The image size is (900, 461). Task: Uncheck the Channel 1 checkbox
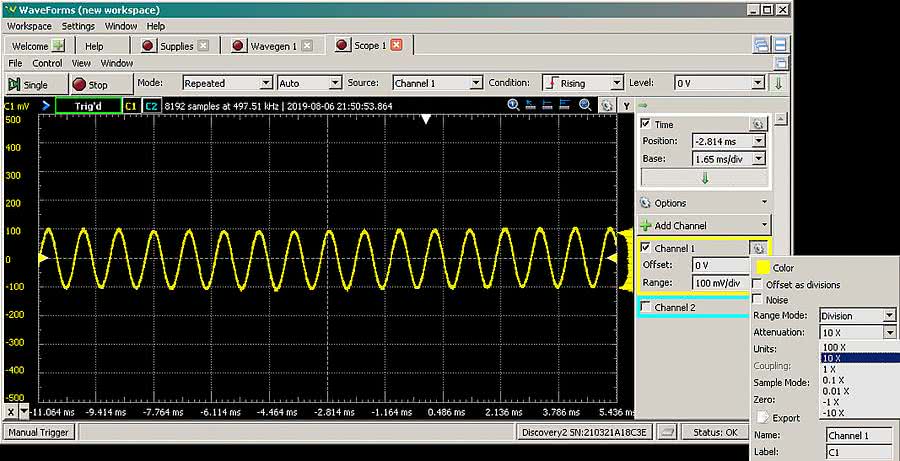pyautogui.click(x=646, y=248)
